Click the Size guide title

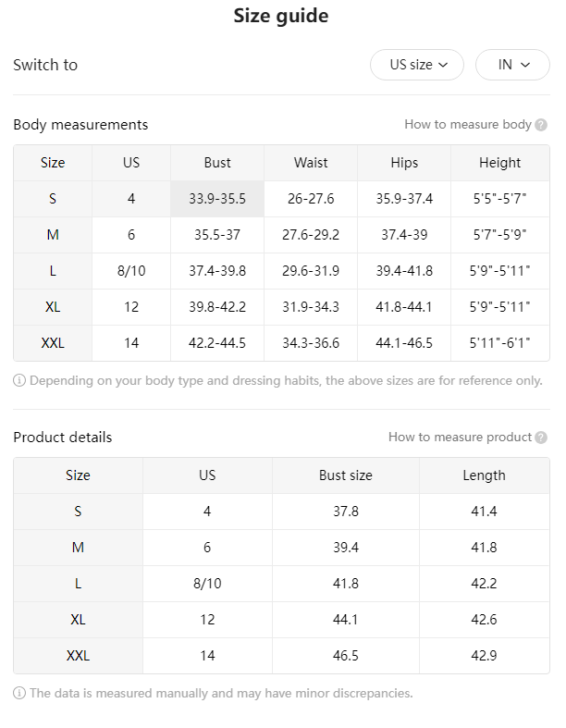click(x=281, y=16)
